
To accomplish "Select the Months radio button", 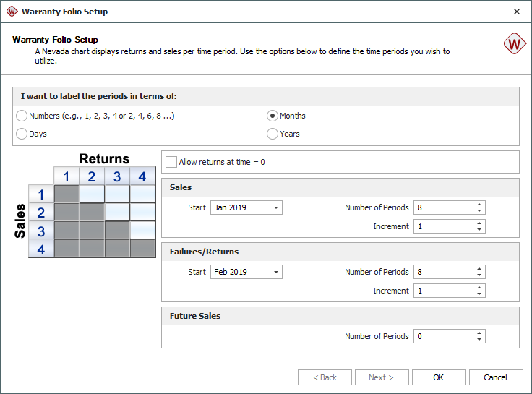I will coord(273,116).
